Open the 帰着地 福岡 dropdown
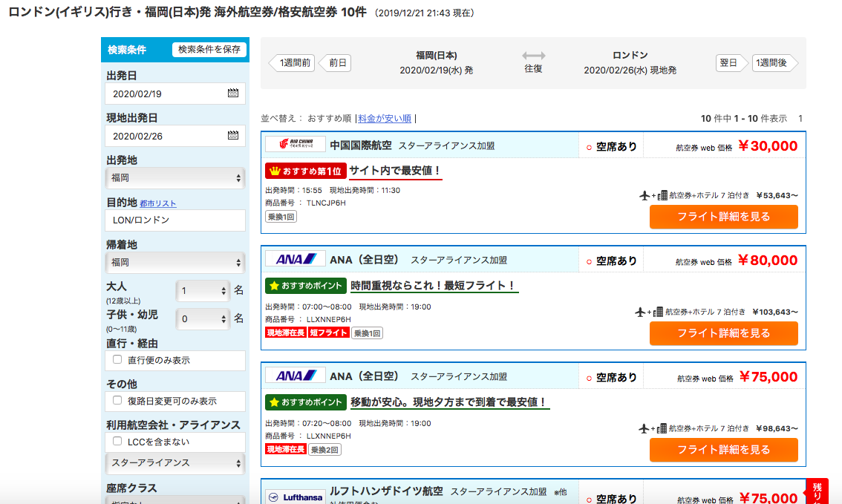The height and width of the screenshot is (504, 842). pyautogui.click(x=175, y=263)
